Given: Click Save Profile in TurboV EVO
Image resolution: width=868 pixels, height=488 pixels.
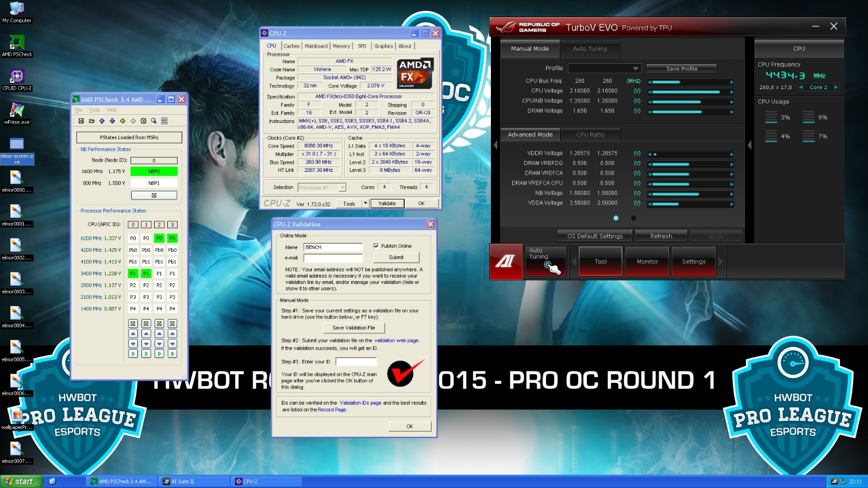Looking at the screenshot, I should [682, 68].
